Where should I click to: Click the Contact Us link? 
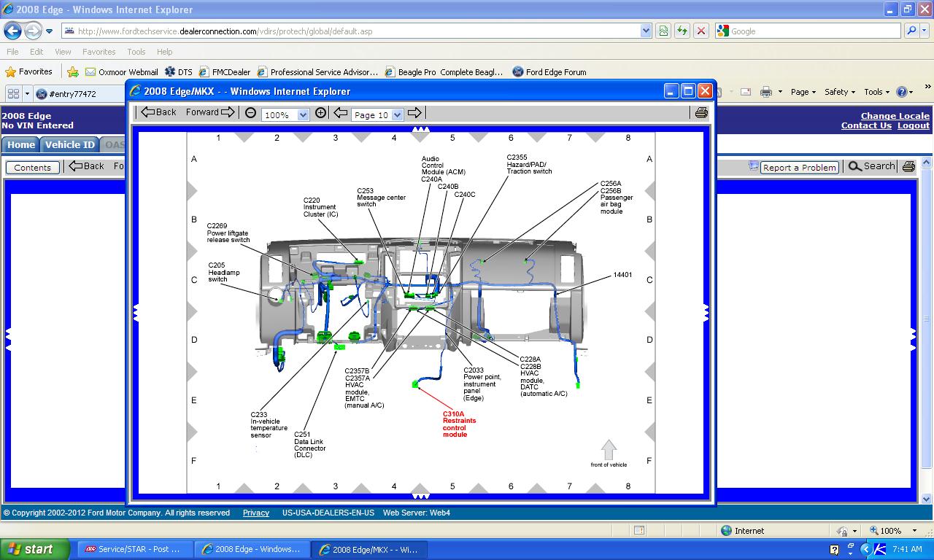866,125
